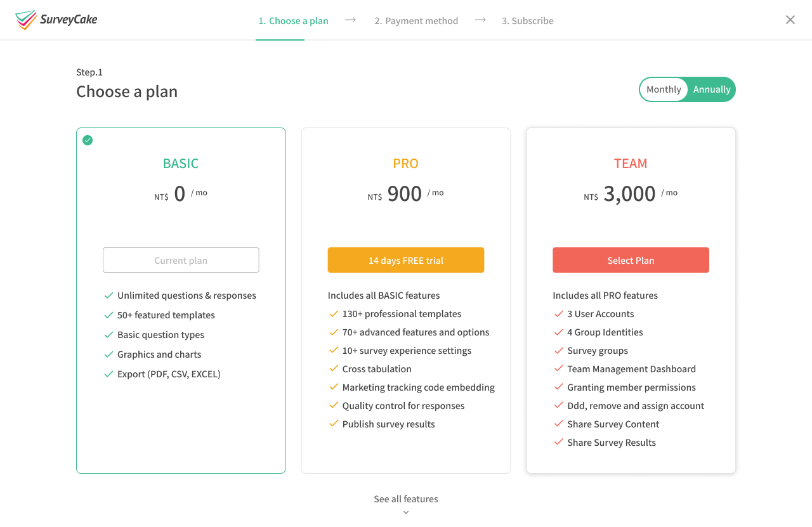Click the Current plan button
The image size is (812, 527).
[x=181, y=260]
